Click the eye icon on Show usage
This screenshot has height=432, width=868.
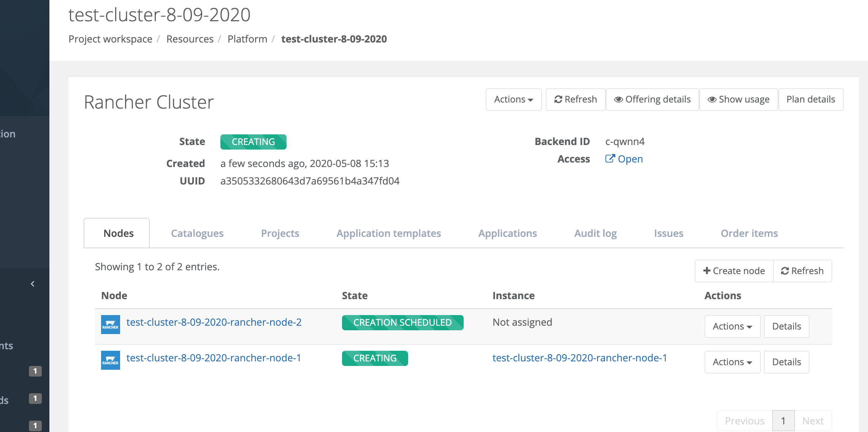pos(712,99)
